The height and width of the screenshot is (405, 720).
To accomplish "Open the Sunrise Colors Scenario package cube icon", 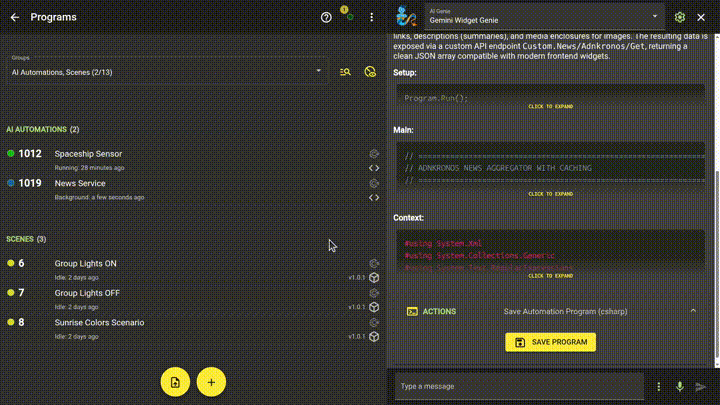I will [374, 337].
